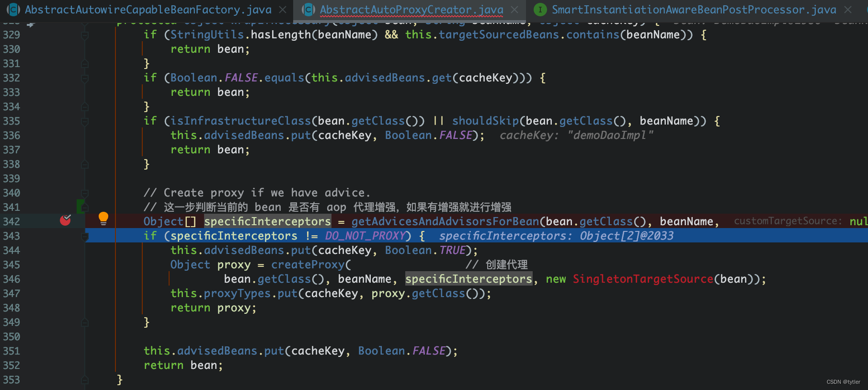
Task: Click the '创建代理' comment on line 345
Action: tap(496, 264)
